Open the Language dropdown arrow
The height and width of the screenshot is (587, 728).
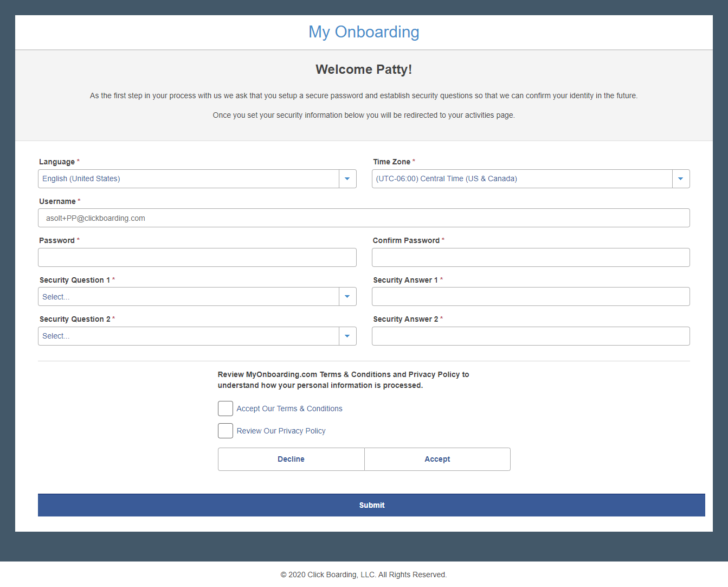[x=347, y=179]
